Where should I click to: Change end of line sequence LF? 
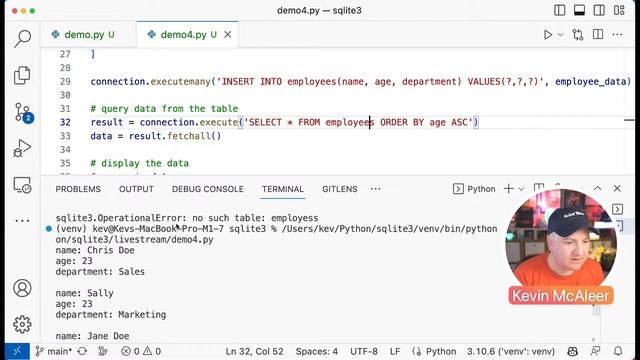coord(395,351)
